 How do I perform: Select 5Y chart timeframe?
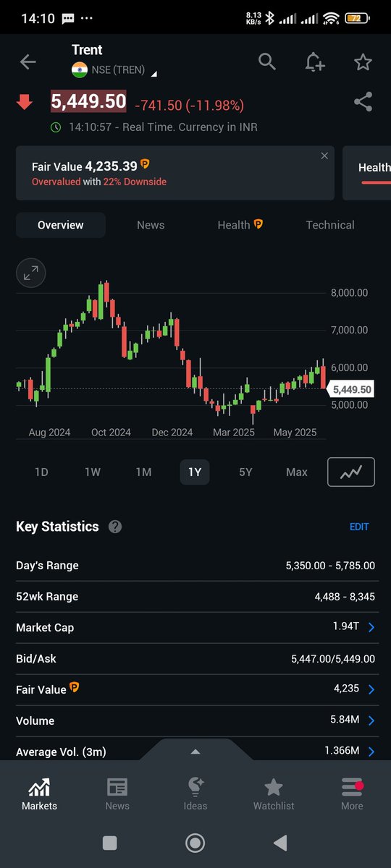coord(245,472)
